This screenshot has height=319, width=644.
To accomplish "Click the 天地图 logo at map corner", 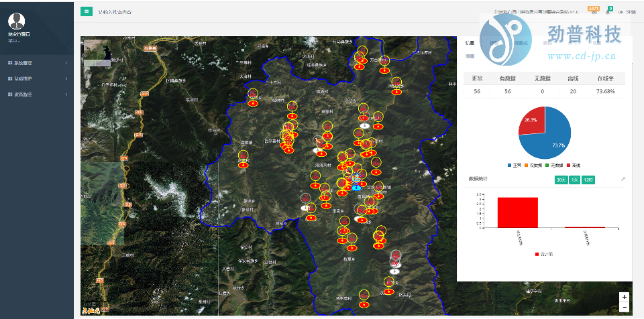I will [91, 311].
